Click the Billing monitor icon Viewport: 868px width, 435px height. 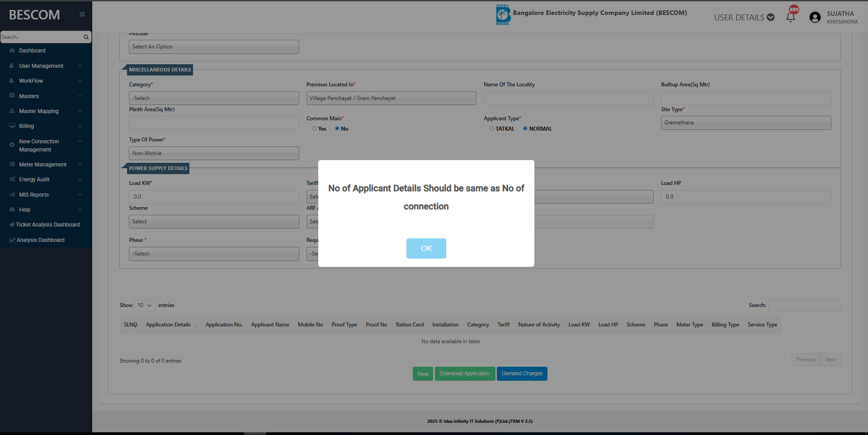(x=12, y=126)
